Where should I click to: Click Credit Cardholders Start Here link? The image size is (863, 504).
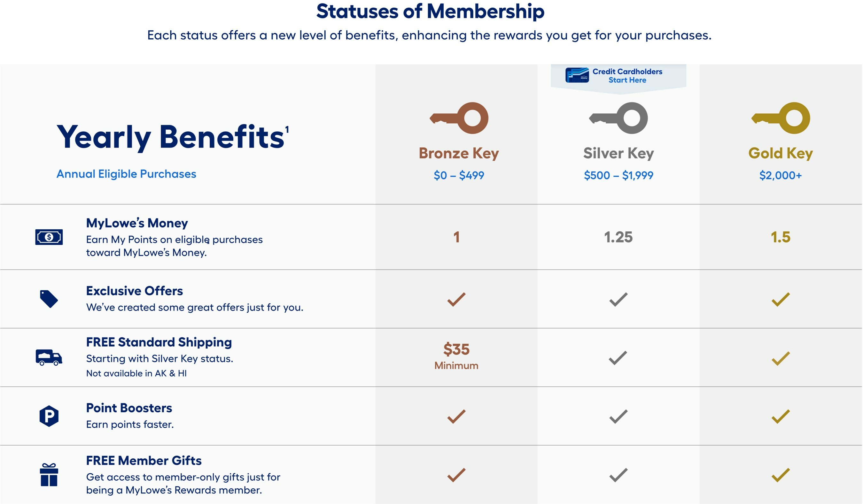pos(627,76)
